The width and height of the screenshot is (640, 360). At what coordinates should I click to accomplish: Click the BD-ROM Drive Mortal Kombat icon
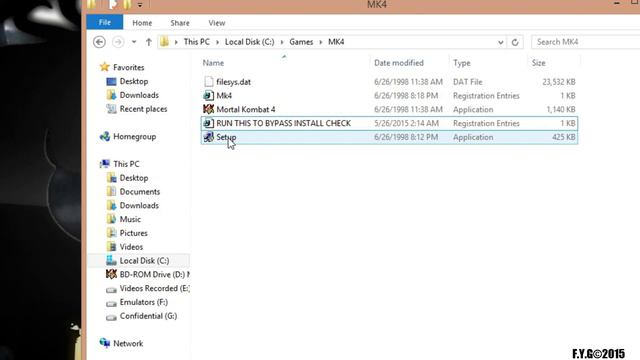111,274
